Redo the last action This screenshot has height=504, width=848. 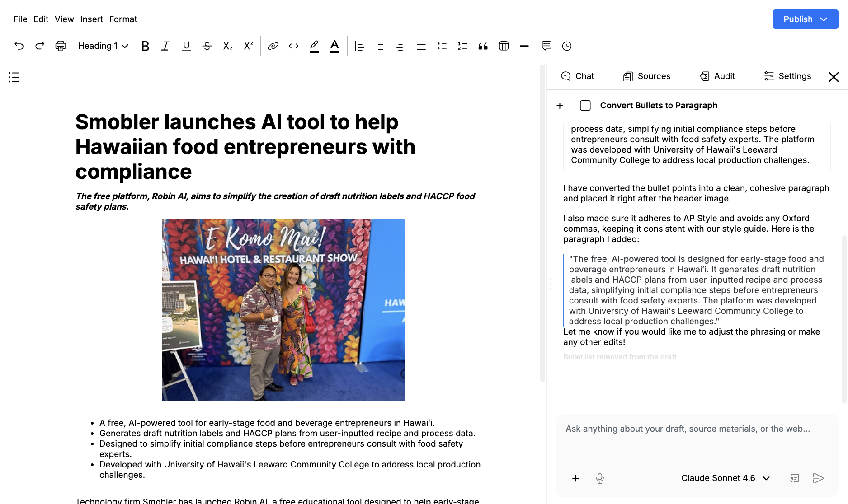(40, 46)
